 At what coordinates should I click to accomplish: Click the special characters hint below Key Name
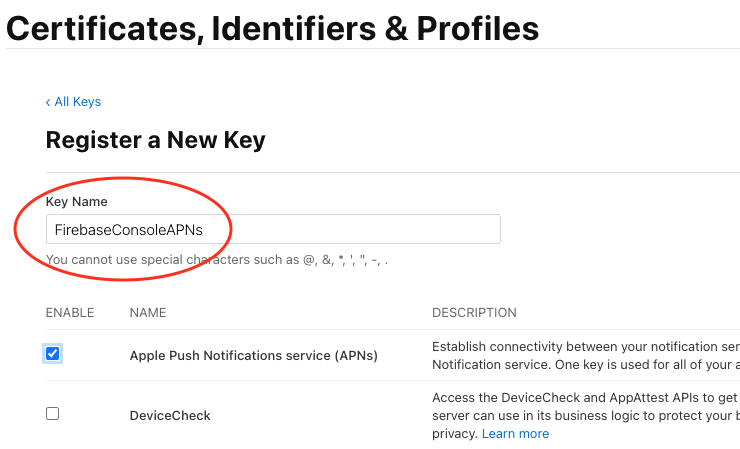coord(217,260)
